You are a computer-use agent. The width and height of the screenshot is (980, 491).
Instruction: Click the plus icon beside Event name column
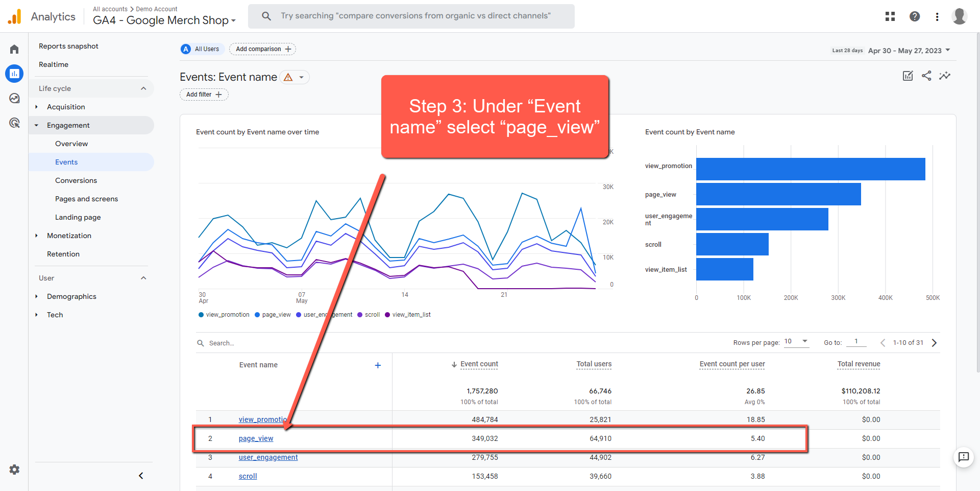pos(378,365)
